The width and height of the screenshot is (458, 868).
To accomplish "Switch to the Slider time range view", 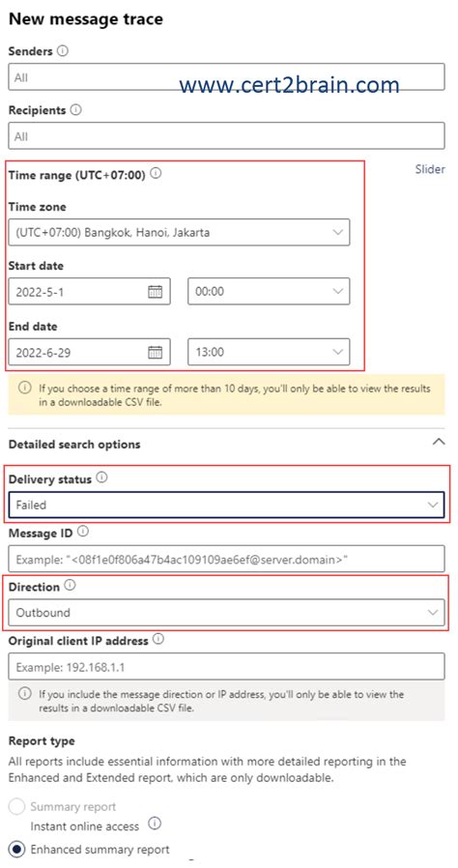I will tap(430, 169).
